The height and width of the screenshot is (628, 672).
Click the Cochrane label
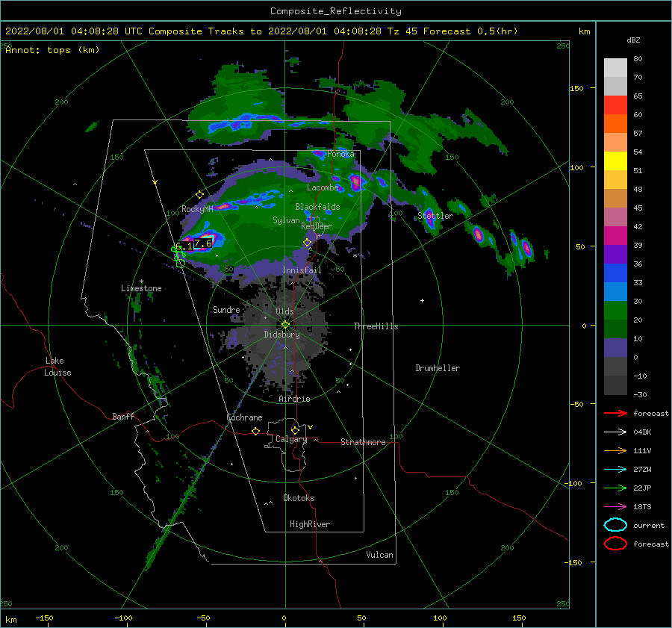244,417
